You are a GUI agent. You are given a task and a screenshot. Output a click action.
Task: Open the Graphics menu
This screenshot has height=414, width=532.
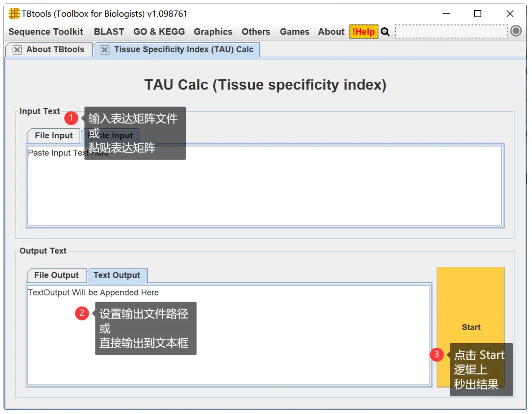click(x=213, y=32)
